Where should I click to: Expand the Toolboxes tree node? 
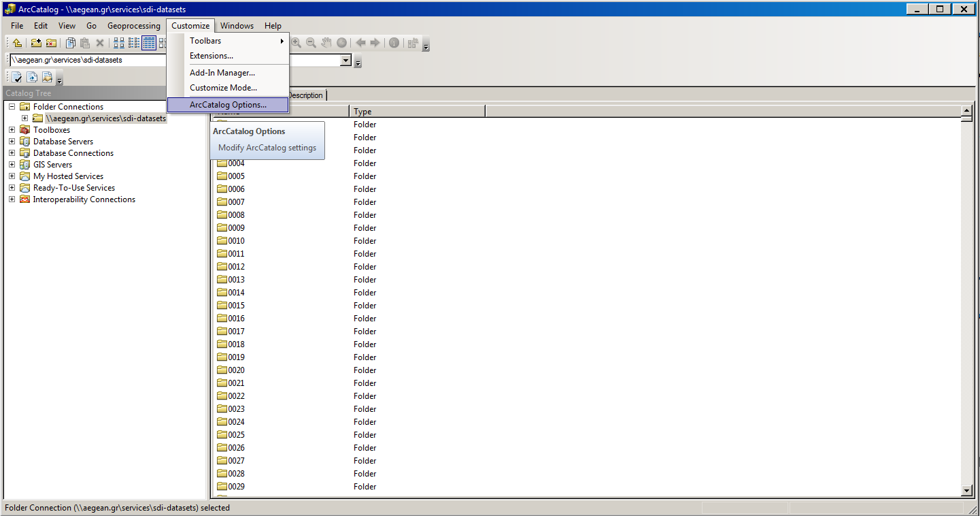point(12,129)
